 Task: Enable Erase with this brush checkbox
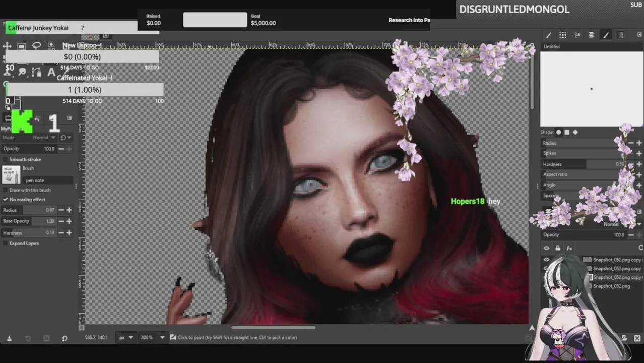(x=6, y=190)
